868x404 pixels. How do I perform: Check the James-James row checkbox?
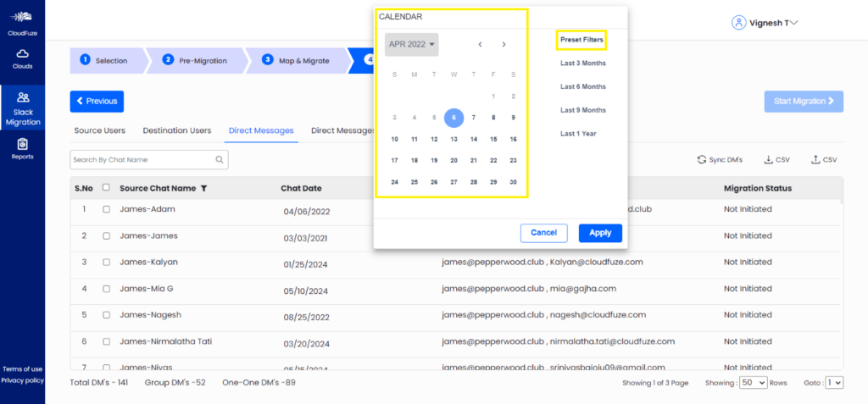pyautogui.click(x=106, y=236)
